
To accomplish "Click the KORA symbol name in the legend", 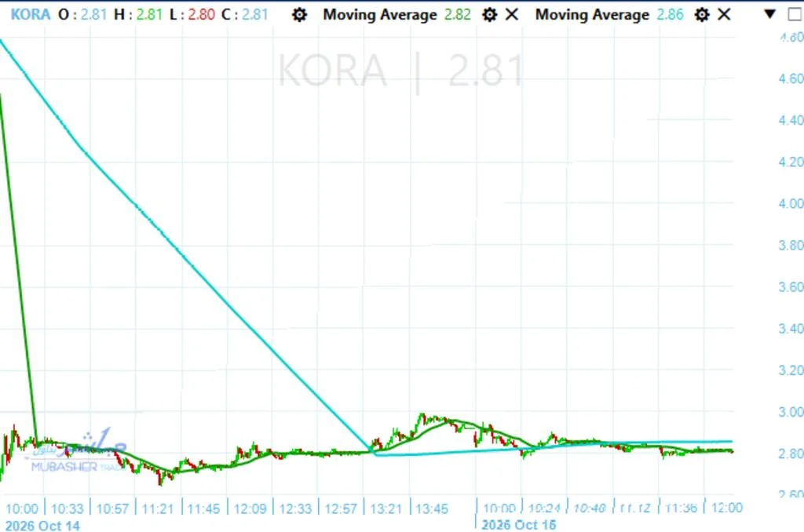I will [31, 15].
